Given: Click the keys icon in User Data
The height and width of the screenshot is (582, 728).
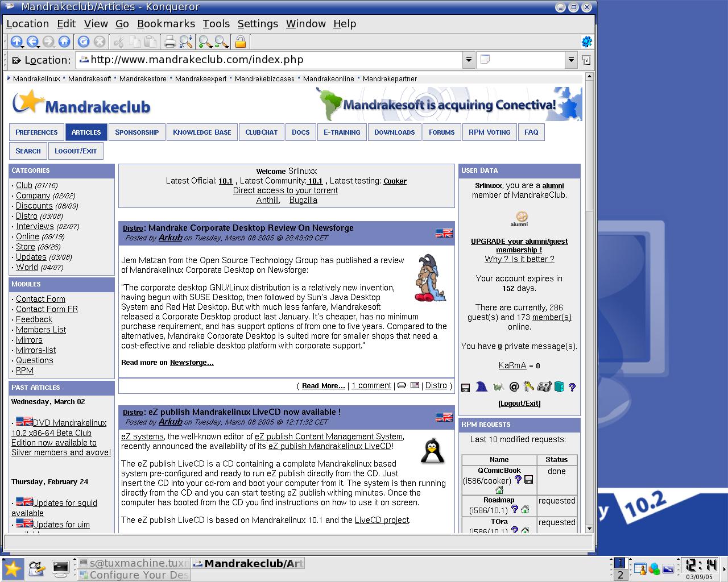Looking at the screenshot, I should (x=529, y=387).
